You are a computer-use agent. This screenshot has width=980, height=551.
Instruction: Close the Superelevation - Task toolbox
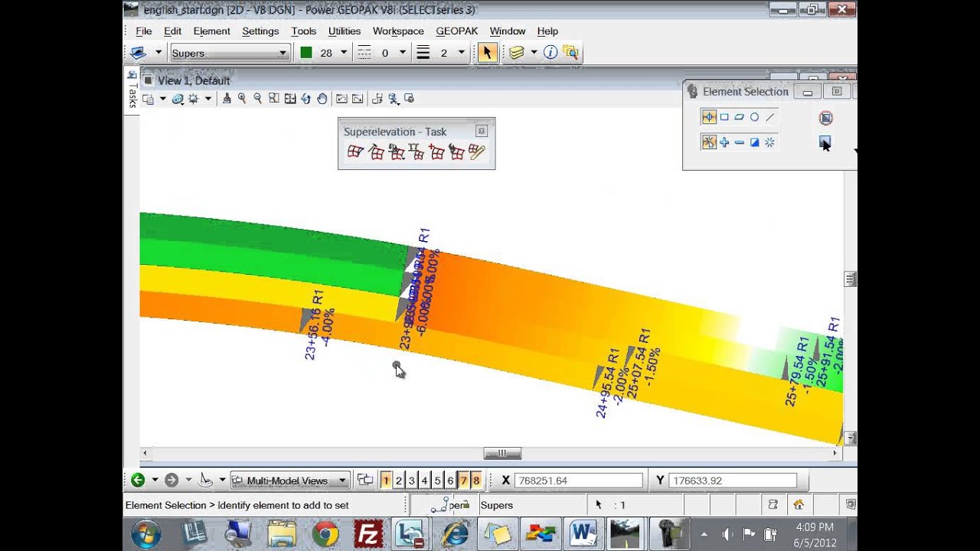(481, 131)
